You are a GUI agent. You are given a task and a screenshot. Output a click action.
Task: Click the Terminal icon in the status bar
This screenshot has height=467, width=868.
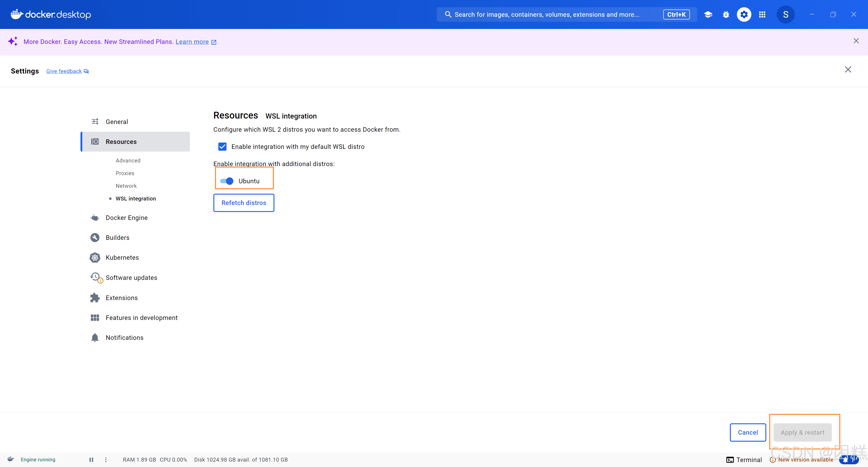point(730,460)
